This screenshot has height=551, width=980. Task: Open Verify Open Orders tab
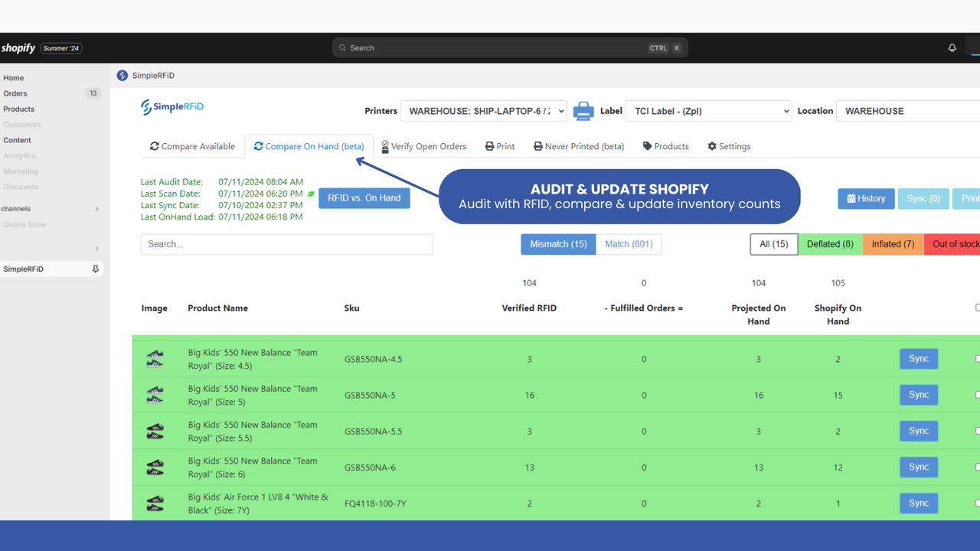tap(423, 146)
